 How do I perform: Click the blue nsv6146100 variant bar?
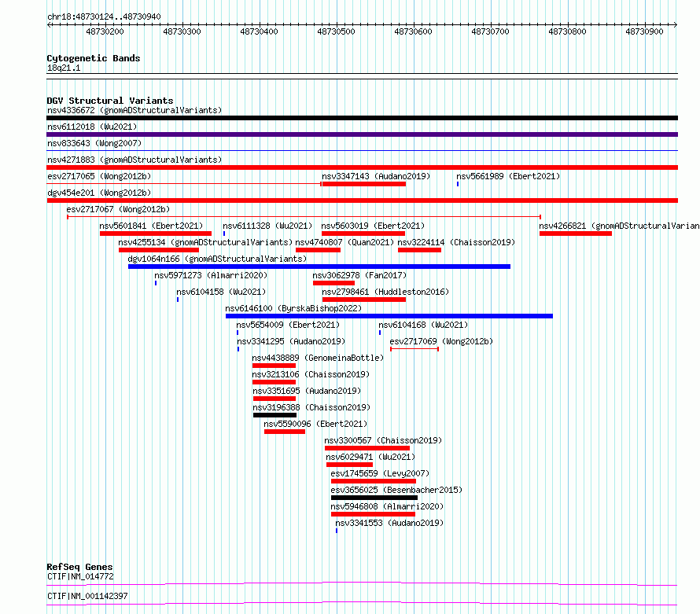pyautogui.click(x=389, y=316)
